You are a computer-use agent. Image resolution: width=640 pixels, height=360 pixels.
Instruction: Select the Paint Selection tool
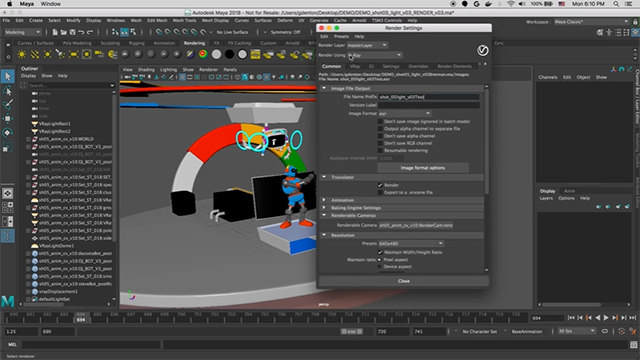click(x=7, y=104)
